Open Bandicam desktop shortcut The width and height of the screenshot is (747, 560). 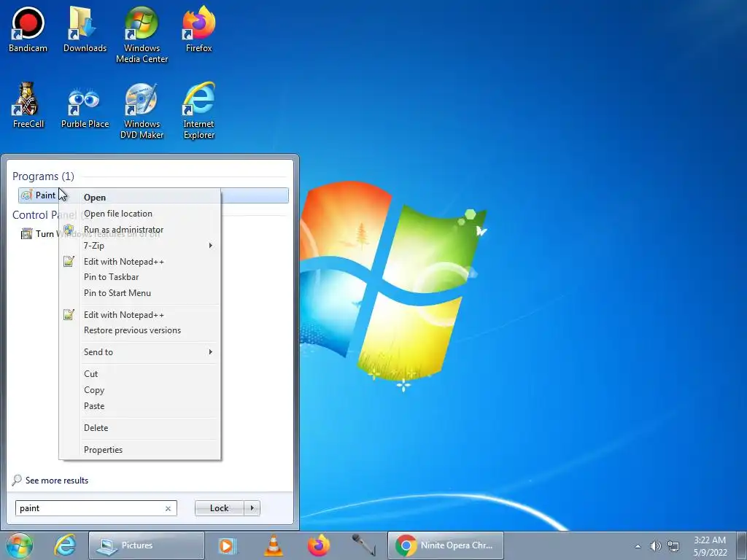(28, 29)
